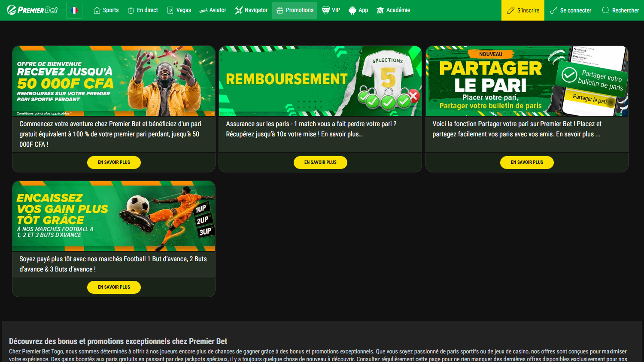Open the App download link
Viewport: 644px width, 362px height.
(358, 10)
